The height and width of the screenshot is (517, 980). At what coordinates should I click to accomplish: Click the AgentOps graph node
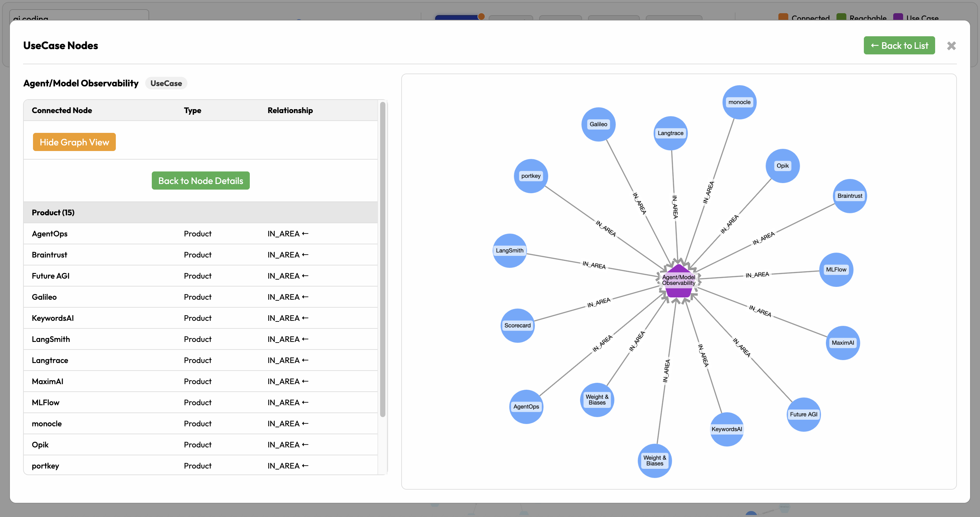point(526,407)
